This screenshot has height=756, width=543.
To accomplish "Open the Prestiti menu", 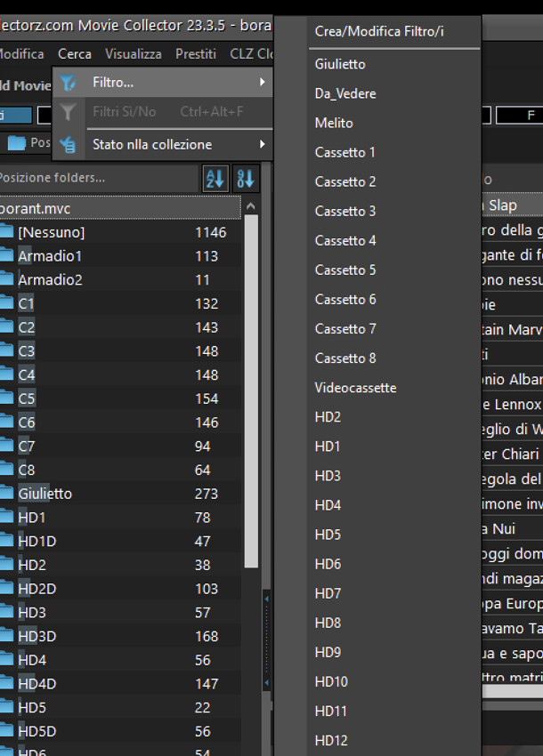I will 196,54.
